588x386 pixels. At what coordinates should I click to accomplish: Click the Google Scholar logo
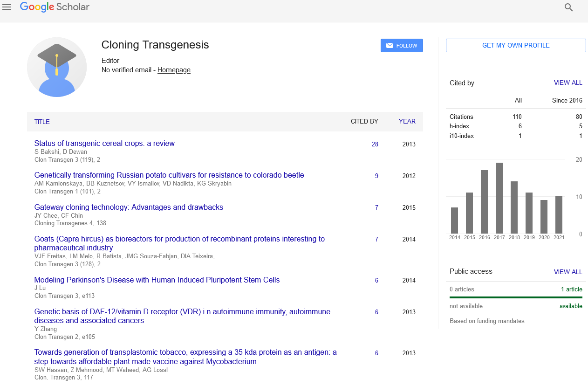point(55,7)
